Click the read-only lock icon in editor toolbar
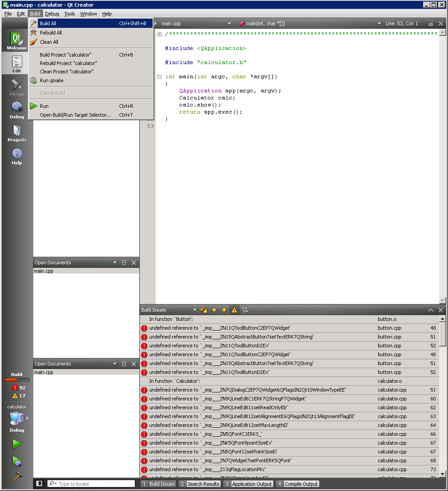The height and width of the screenshot is (491, 448). click(x=431, y=23)
